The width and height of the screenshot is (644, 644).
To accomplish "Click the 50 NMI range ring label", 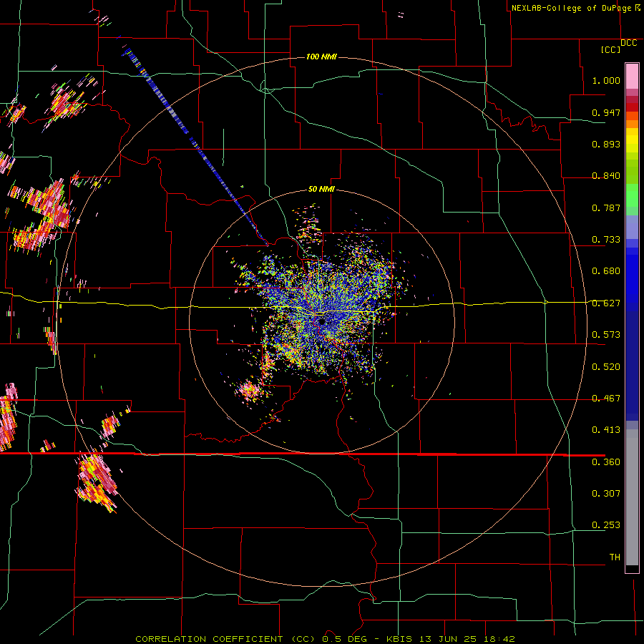I will pos(321,189).
